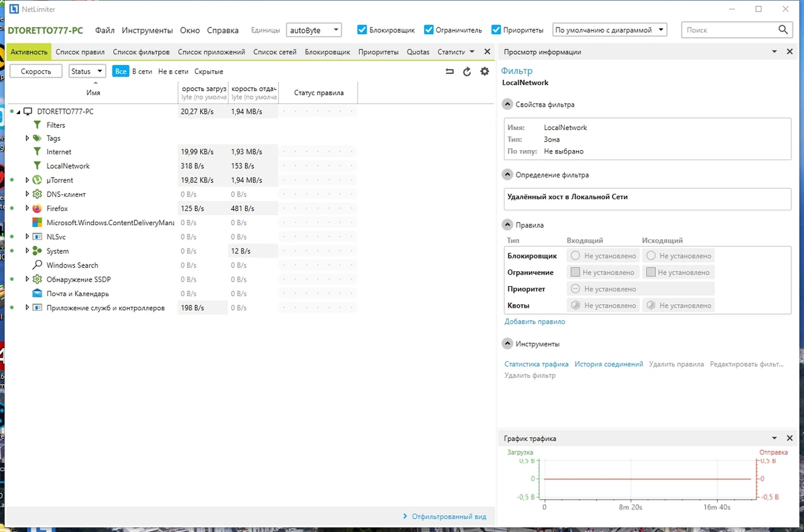Open the Инструменты menu
804x532 pixels.
(147, 30)
